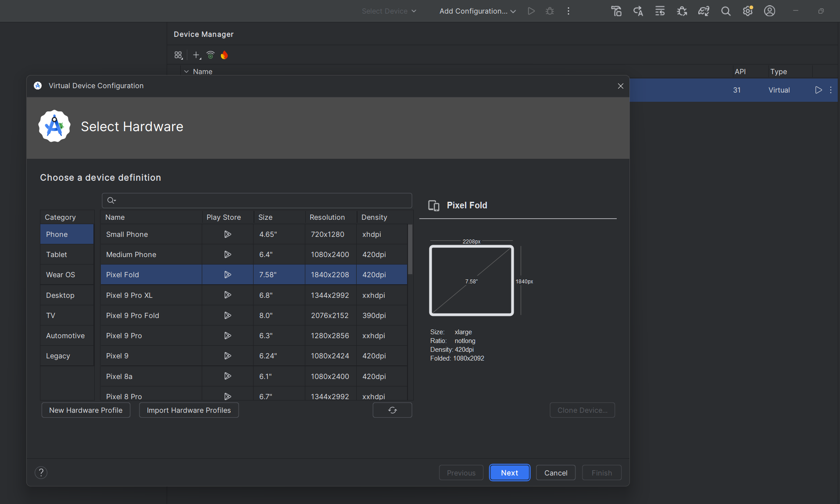Click the Firebase flame icon in Device Manager

(x=224, y=55)
